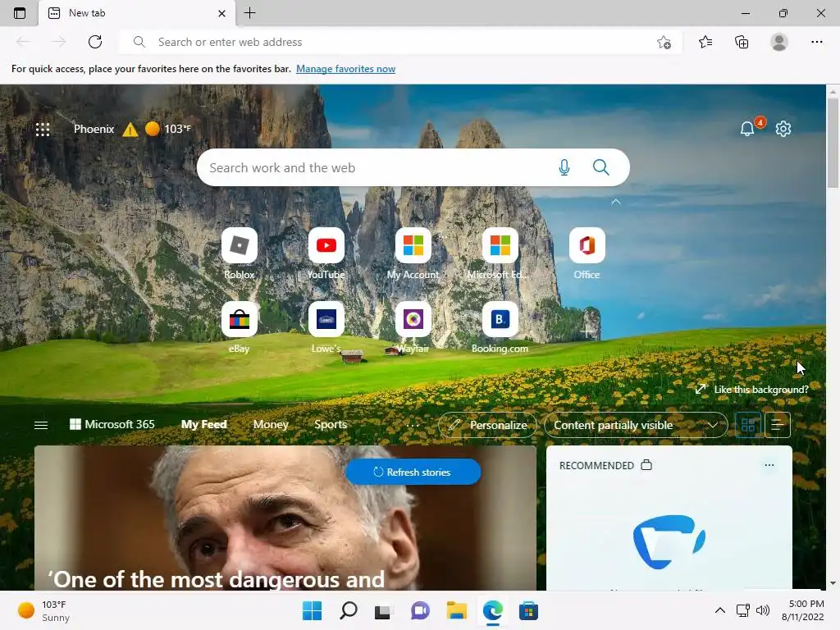Open the My Account quick link
This screenshot has width=840, height=630.
(x=413, y=246)
